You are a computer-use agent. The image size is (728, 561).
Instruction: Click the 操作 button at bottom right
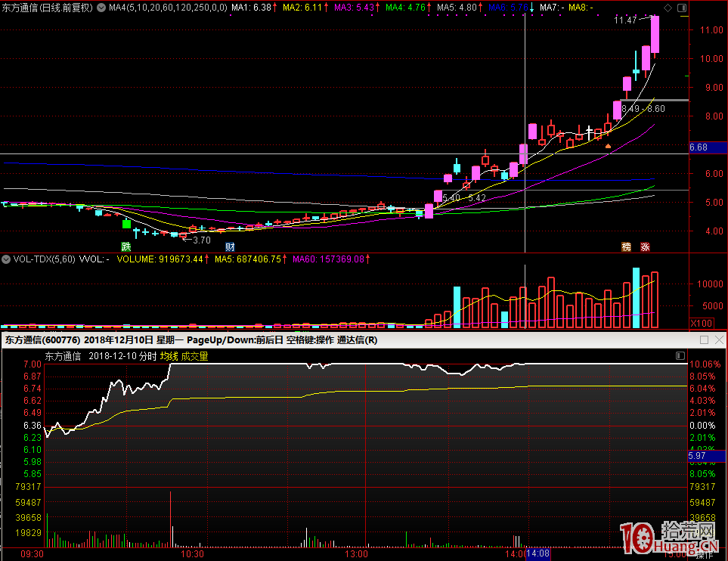[x=704, y=555]
